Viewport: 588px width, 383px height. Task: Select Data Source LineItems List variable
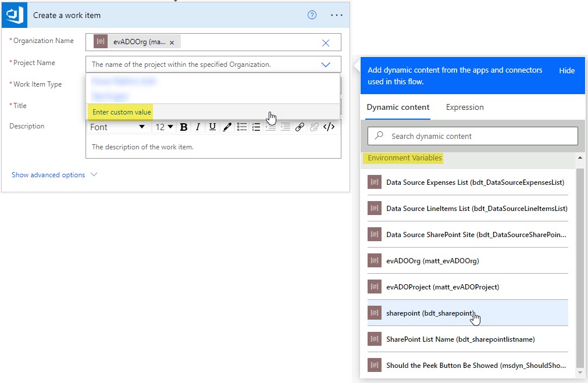pos(468,209)
